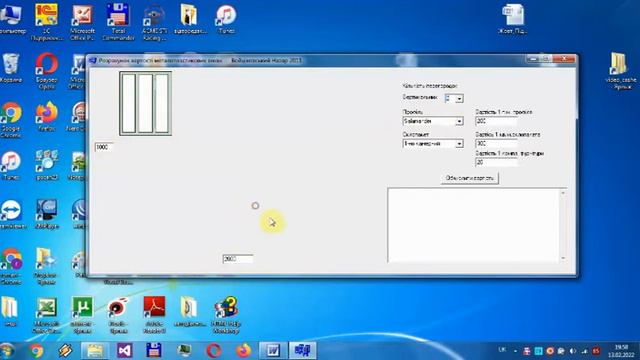640x360 pixels.
Task: Open the Recycle Bin on desktop
Action: 11,68
